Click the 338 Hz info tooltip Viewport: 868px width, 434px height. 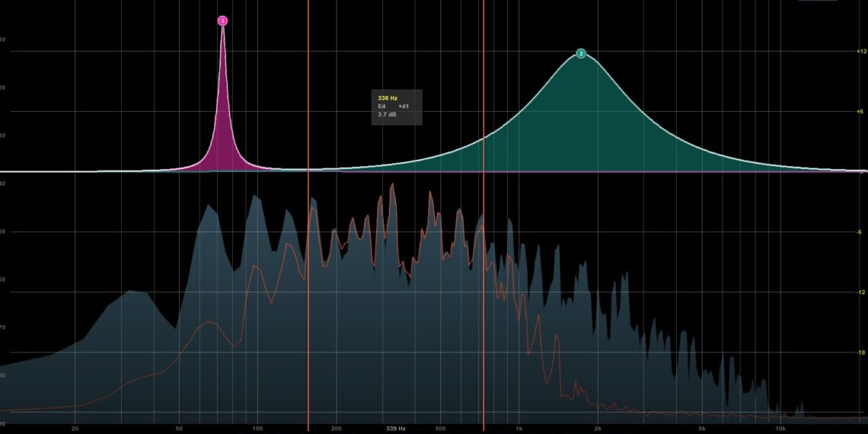(396, 107)
